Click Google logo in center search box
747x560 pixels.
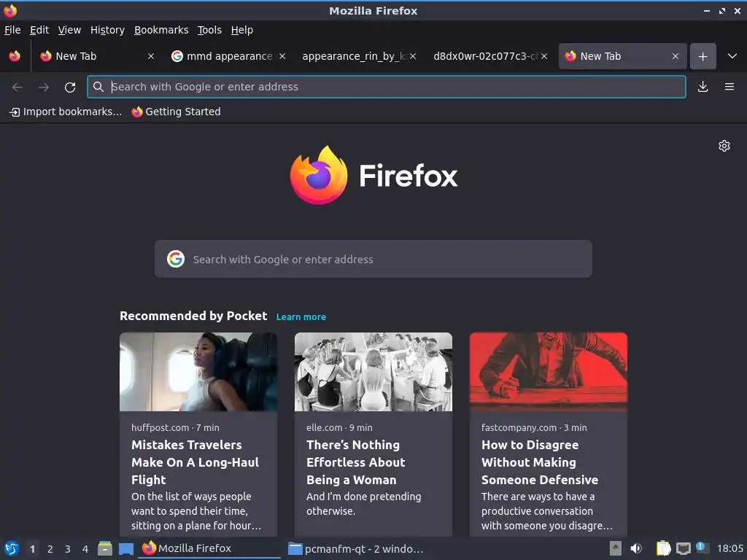click(176, 259)
